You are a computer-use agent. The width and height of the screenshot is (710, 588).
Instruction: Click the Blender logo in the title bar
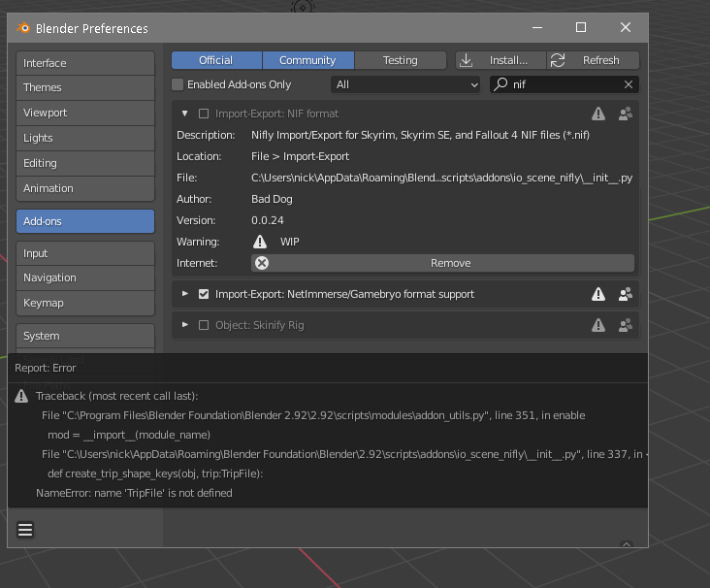[23, 28]
